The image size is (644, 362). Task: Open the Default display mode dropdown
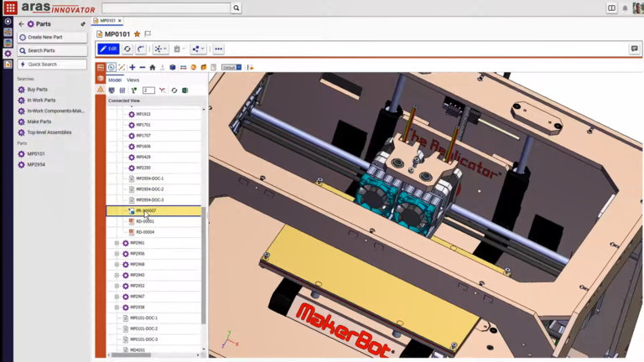pyautogui.click(x=231, y=67)
